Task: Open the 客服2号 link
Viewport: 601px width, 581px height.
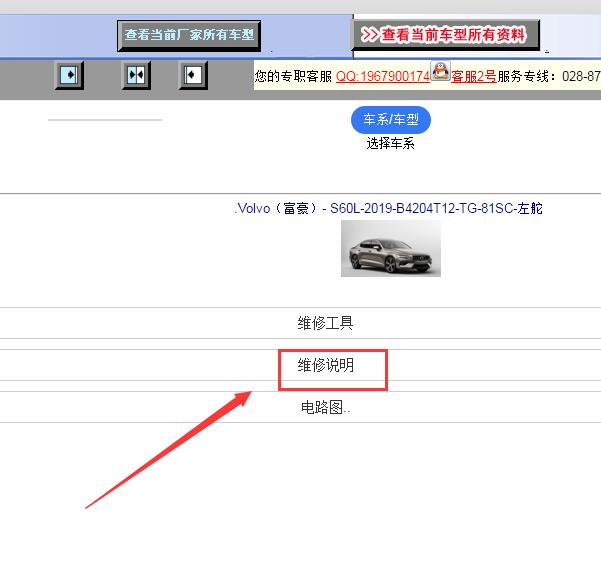Action: click(474, 77)
